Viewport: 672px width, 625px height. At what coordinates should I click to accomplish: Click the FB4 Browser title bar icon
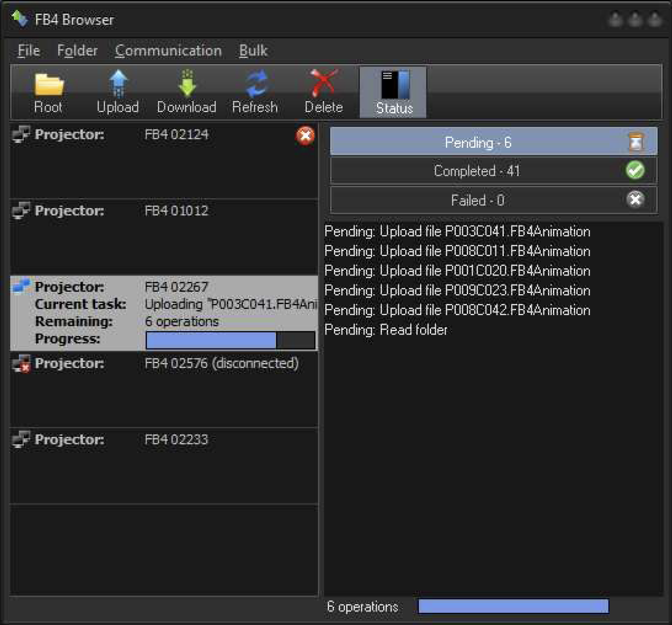20,19
